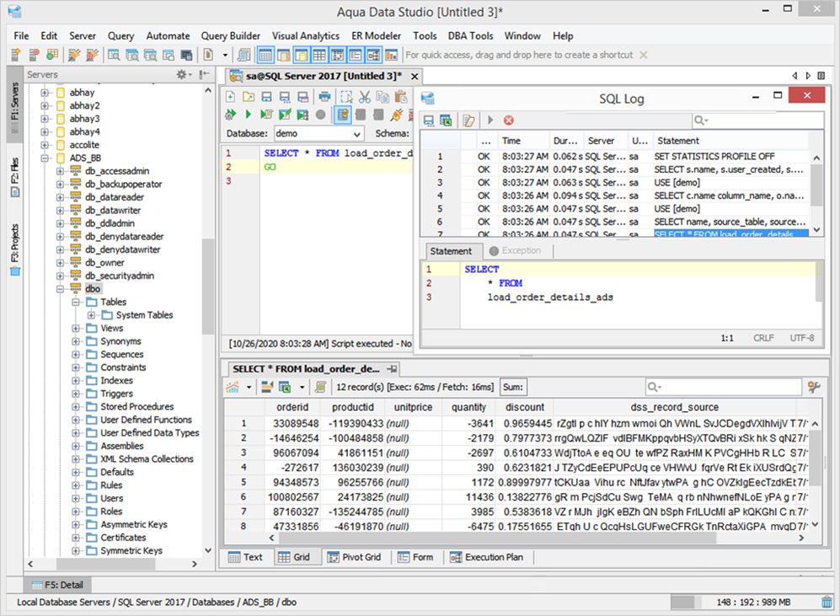The image size is (840, 616).
Task: Click the red stop icon in SQL Log
Action: click(x=509, y=121)
